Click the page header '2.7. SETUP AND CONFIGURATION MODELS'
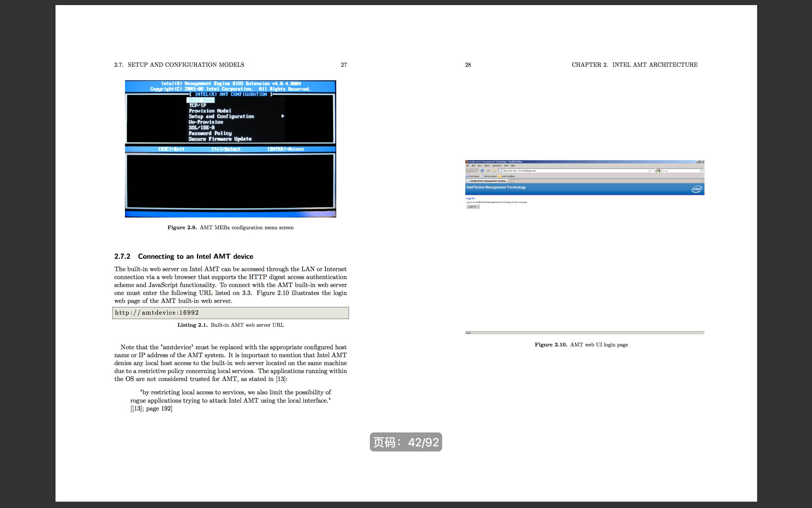 tap(179, 64)
